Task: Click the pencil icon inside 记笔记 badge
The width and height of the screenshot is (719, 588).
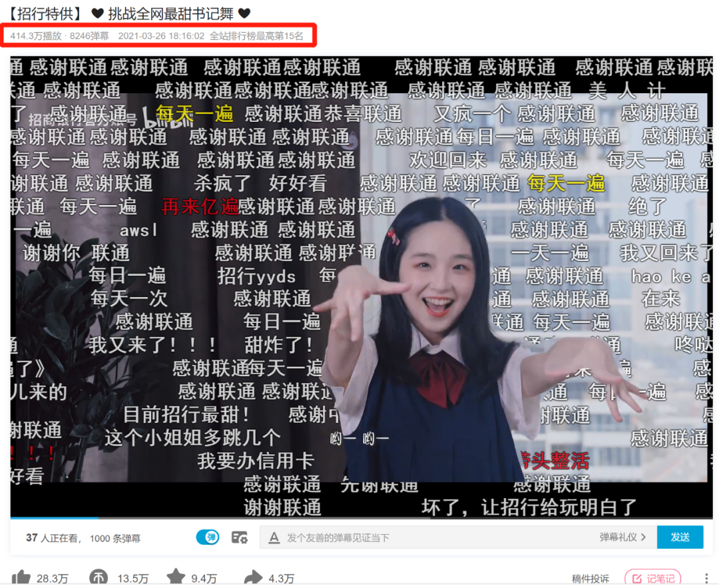Action: tap(638, 579)
